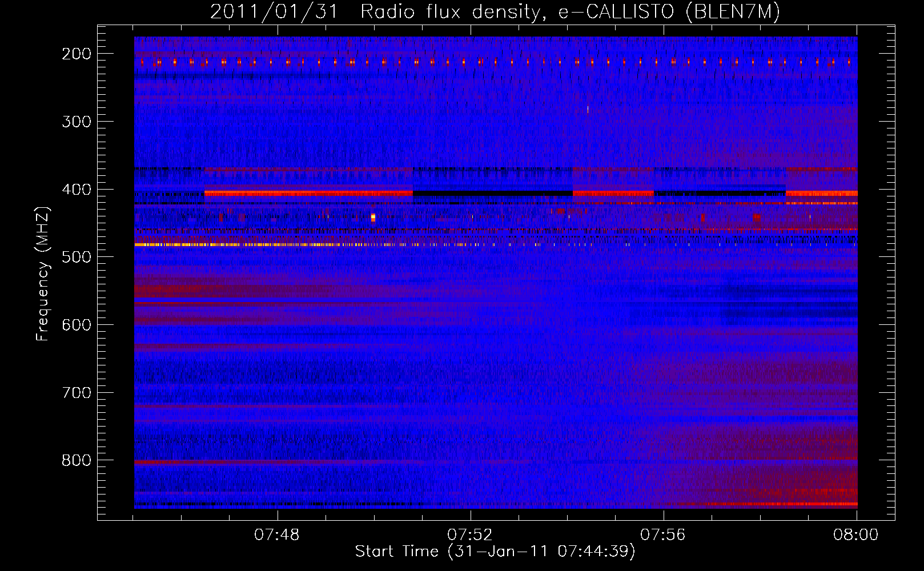Click the 400 frequency tick label
Viewport: 924px width, 571px height.
coord(76,190)
